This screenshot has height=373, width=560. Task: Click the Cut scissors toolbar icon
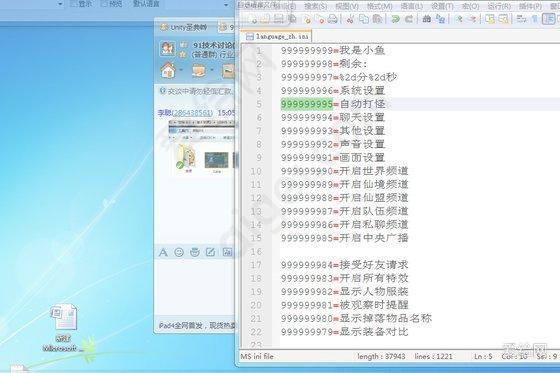[x=350, y=19]
